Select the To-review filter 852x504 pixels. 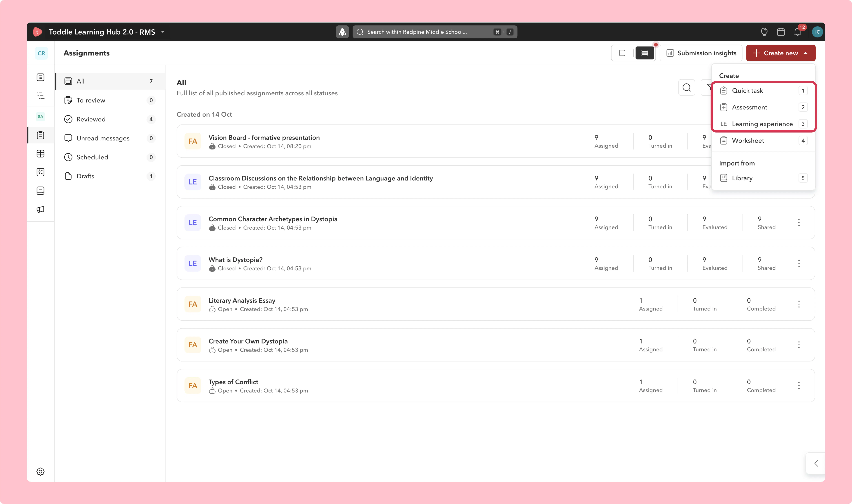click(110, 100)
